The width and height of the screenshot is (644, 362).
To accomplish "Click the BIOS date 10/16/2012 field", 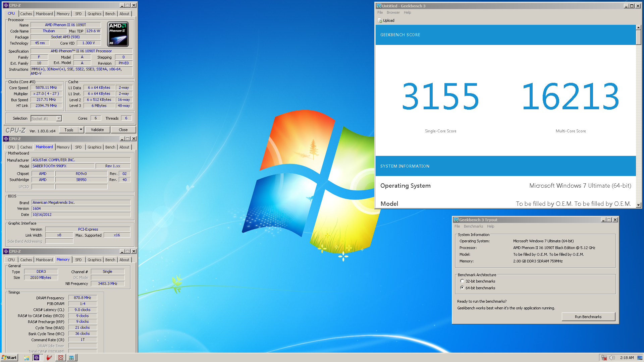I will tap(81, 215).
